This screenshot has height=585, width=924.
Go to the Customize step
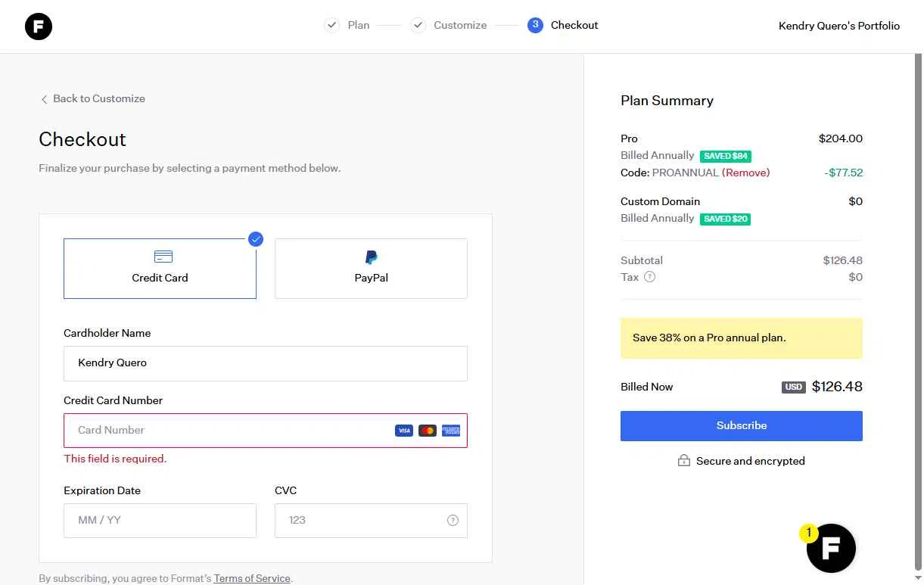pyautogui.click(x=460, y=25)
